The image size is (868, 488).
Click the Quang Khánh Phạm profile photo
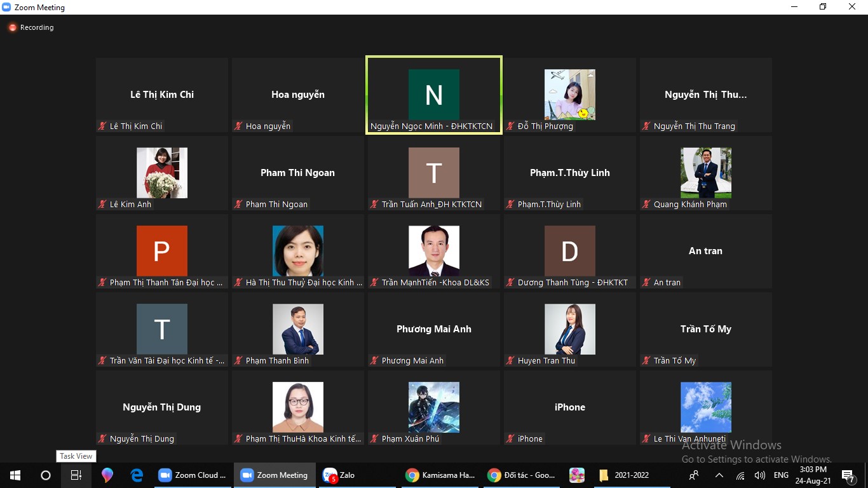pyautogui.click(x=705, y=173)
